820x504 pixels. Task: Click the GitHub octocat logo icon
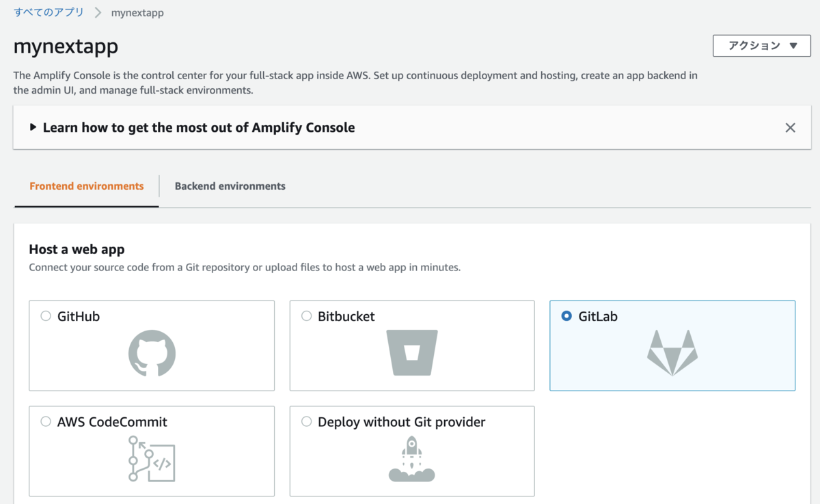pos(152,353)
